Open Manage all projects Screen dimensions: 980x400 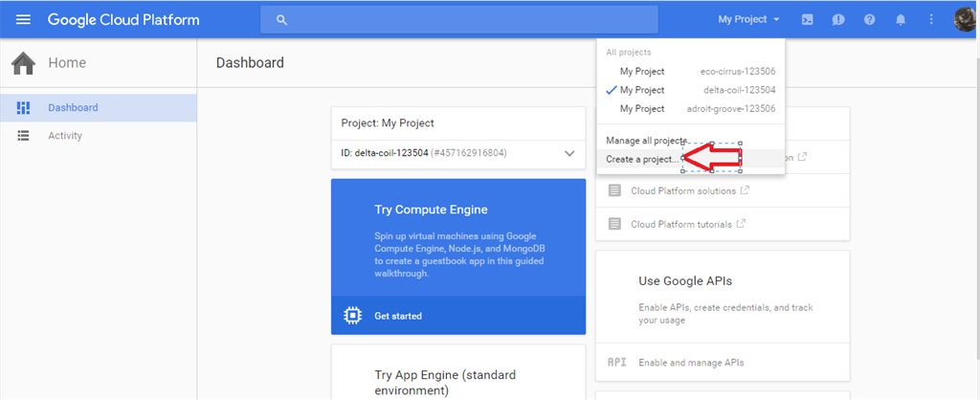pyautogui.click(x=646, y=141)
